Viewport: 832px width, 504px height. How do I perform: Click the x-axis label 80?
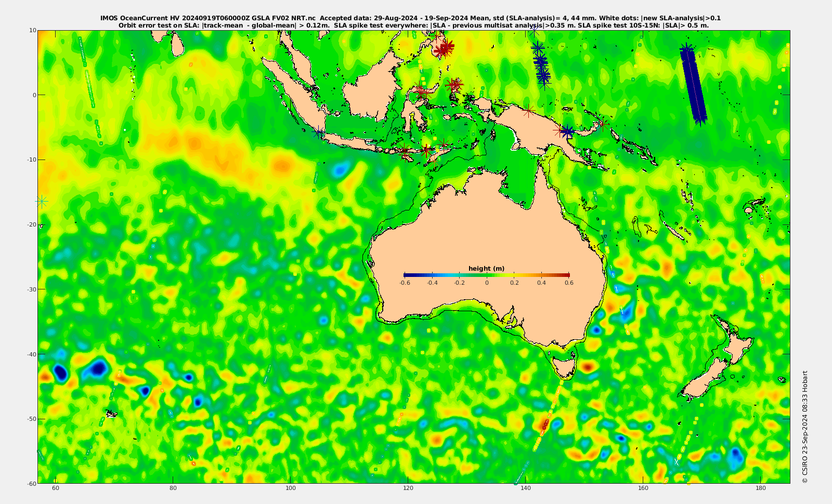pos(173,488)
